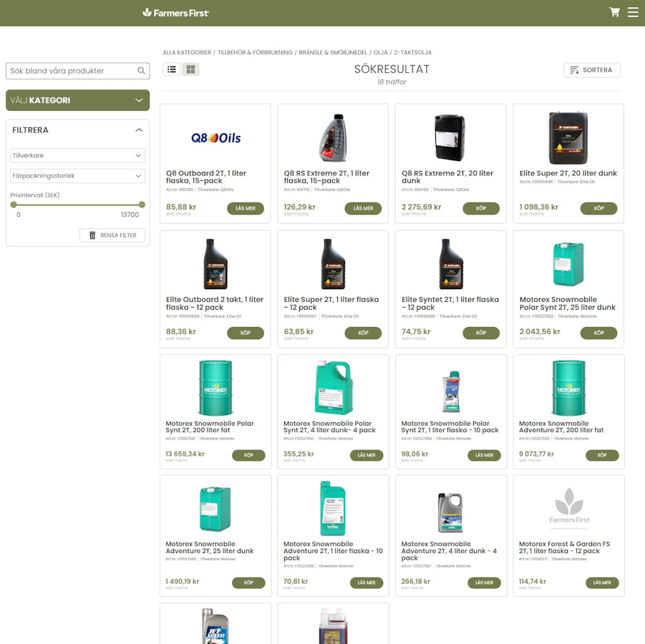
Task: Click the Rensa Filter button
Action: [112, 235]
